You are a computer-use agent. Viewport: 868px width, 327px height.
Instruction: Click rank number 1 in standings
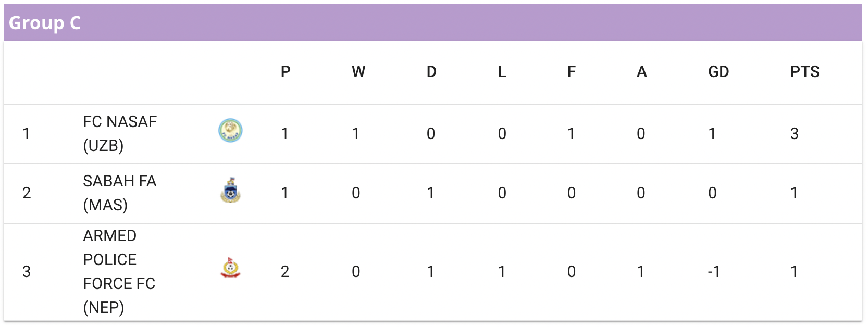[27, 134]
